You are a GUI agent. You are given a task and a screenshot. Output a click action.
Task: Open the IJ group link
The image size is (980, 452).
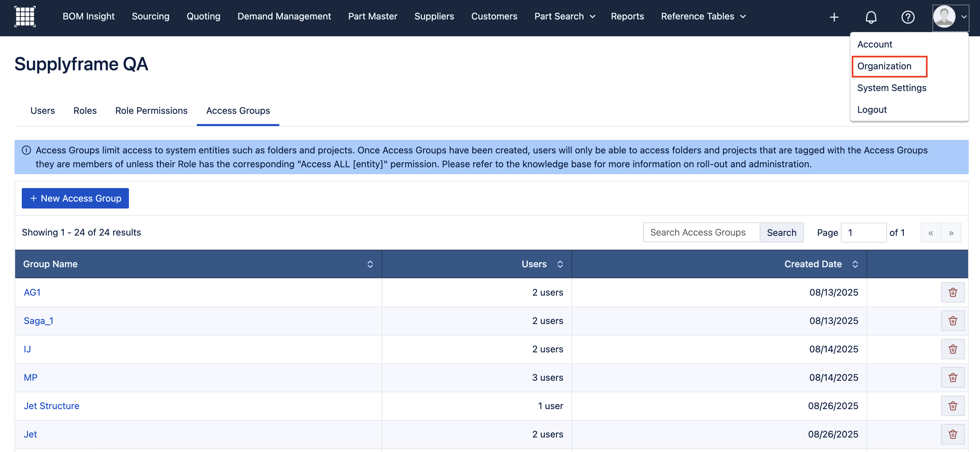pyautogui.click(x=27, y=349)
